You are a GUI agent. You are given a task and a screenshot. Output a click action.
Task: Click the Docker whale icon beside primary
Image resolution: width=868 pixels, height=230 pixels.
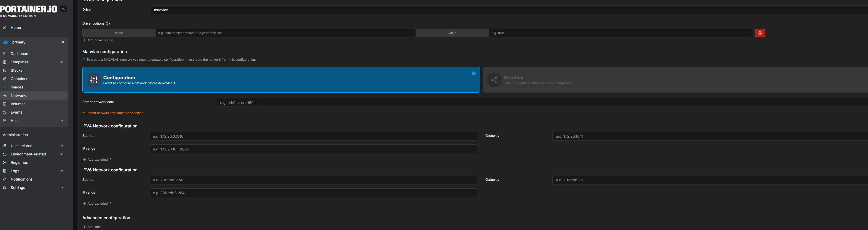(x=6, y=42)
